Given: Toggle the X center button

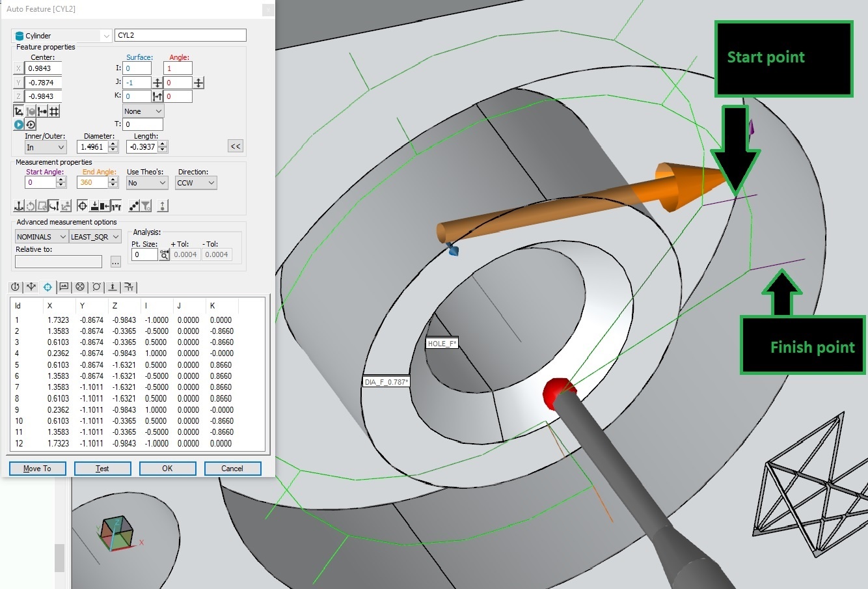Looking at the screenshot, I should (18, 68).
